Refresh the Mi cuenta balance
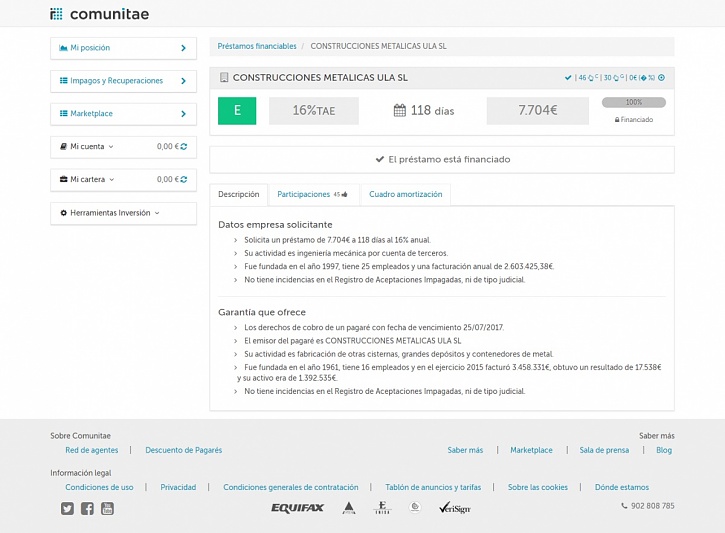Screen dimensions: 725x533 184,147
